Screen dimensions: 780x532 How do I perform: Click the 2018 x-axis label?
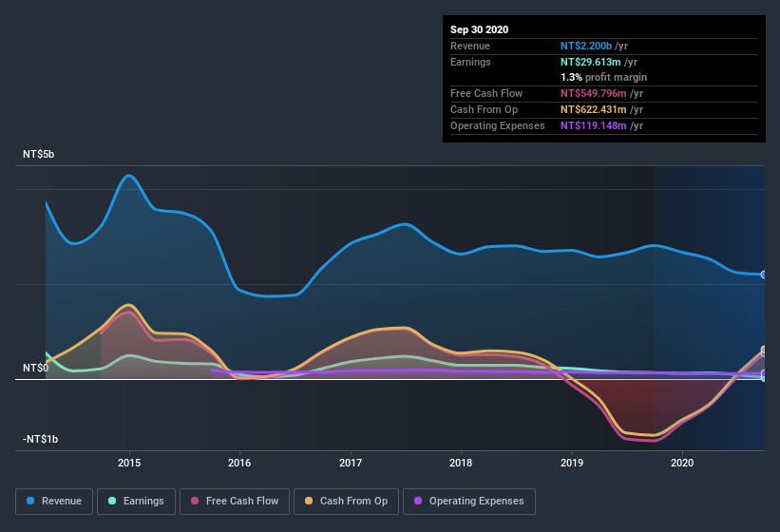click(x=461, y=463)
